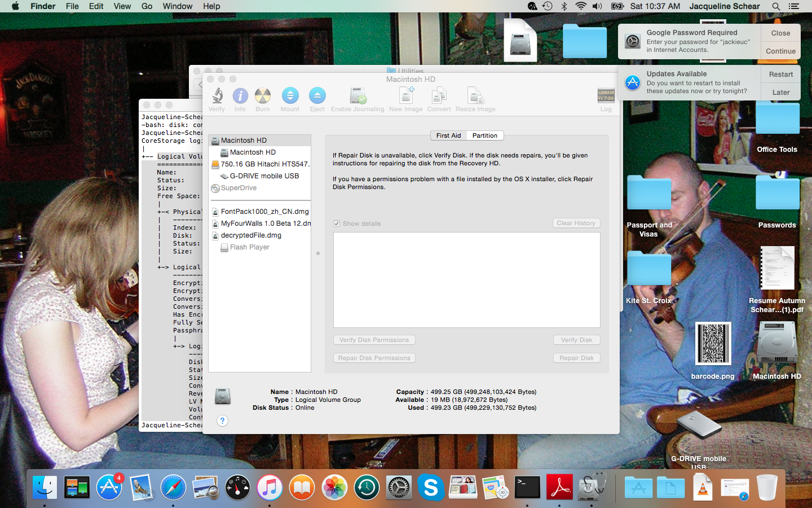The image size is (812, 508).
Task: Click the Clear History button
Action: pos(576,224)
